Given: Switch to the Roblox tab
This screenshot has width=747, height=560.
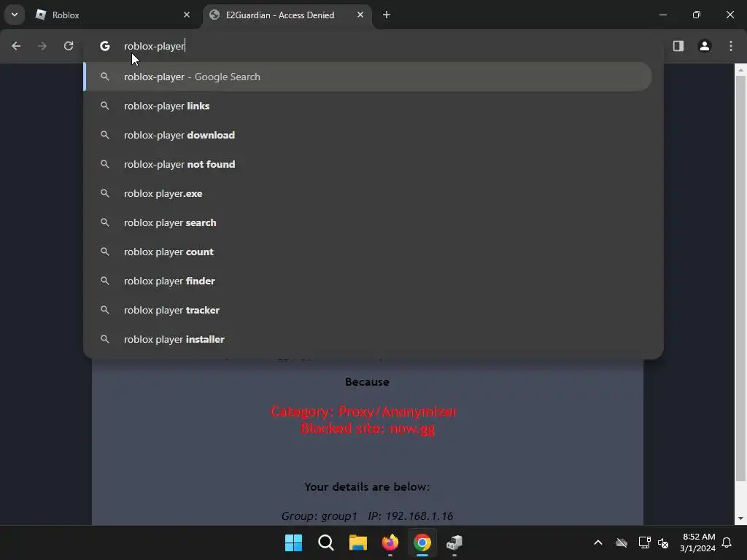Looking at the screenshot, I should [113, 15].
